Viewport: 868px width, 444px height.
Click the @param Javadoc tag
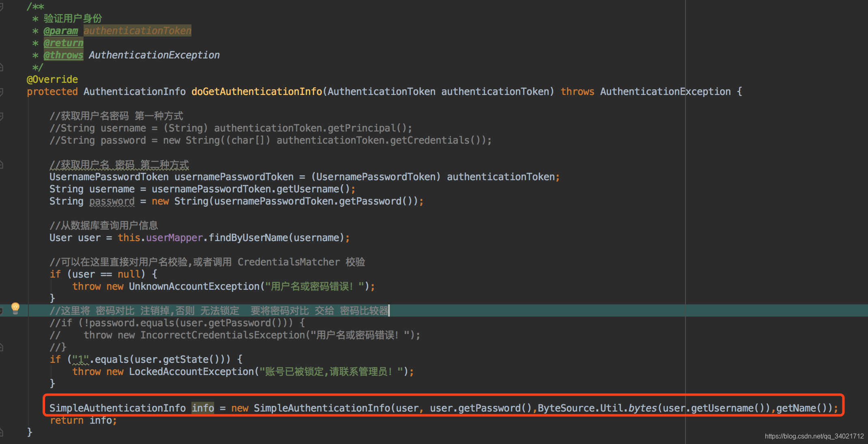(x=61, y=31)
